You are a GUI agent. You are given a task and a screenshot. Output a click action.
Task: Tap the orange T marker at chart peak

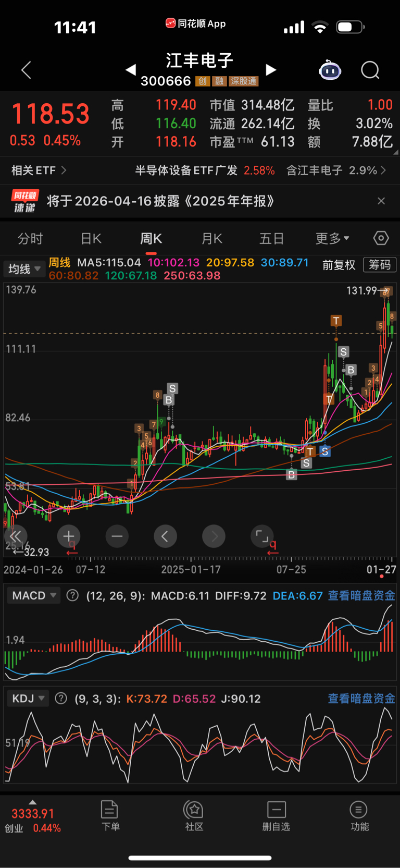pos(336,321)
